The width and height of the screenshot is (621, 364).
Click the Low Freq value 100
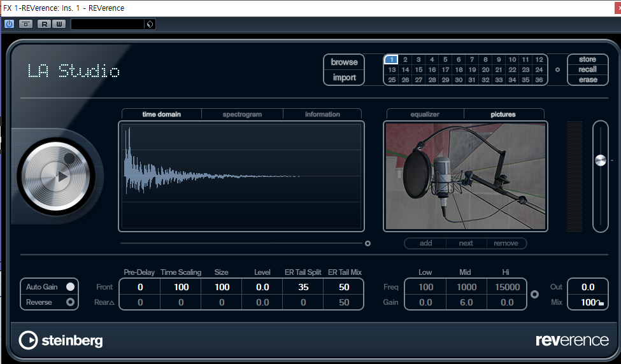click(x=425, y=287)
